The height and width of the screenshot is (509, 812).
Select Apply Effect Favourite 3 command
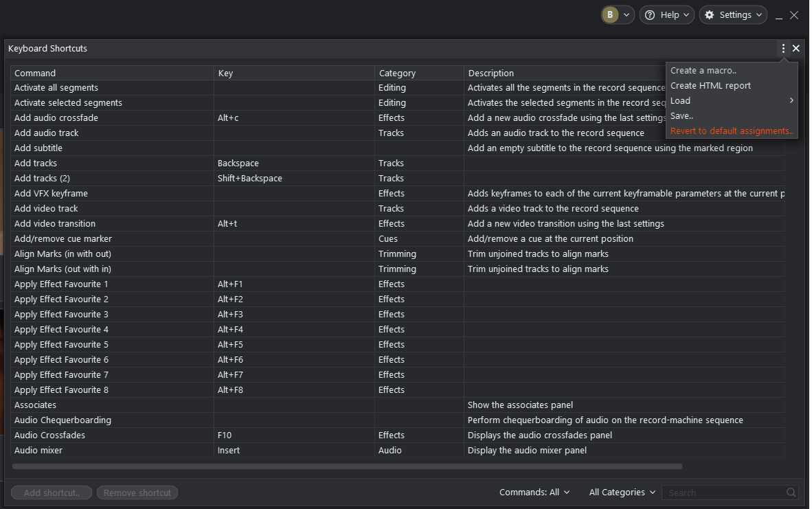(x=61, y=315)
